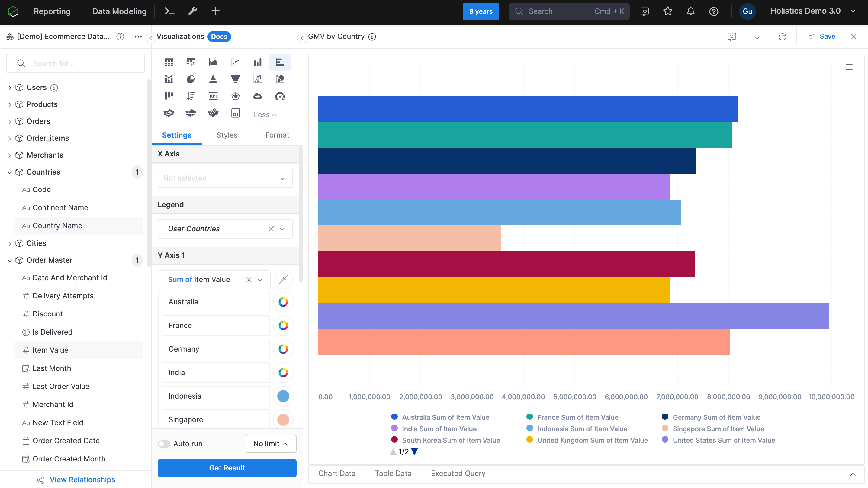Select the scatter plot visualization icon
This screenshot has width=868, height=488.
257,79
